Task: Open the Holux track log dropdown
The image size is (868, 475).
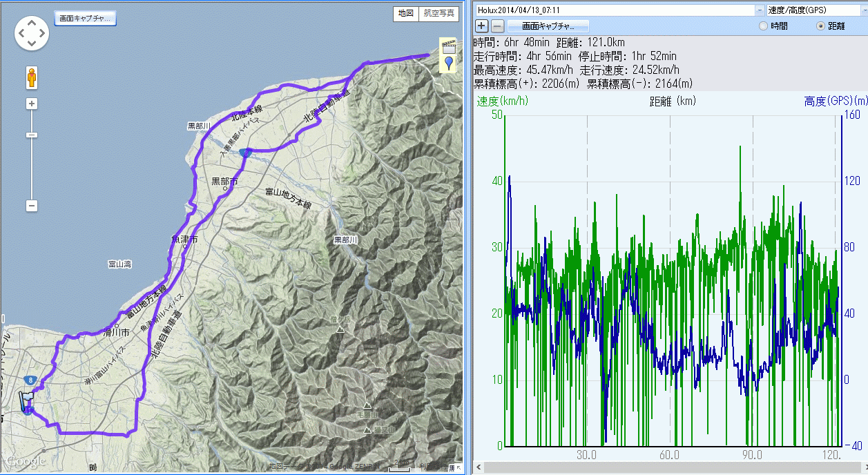Action: click(x=760, y=10)
